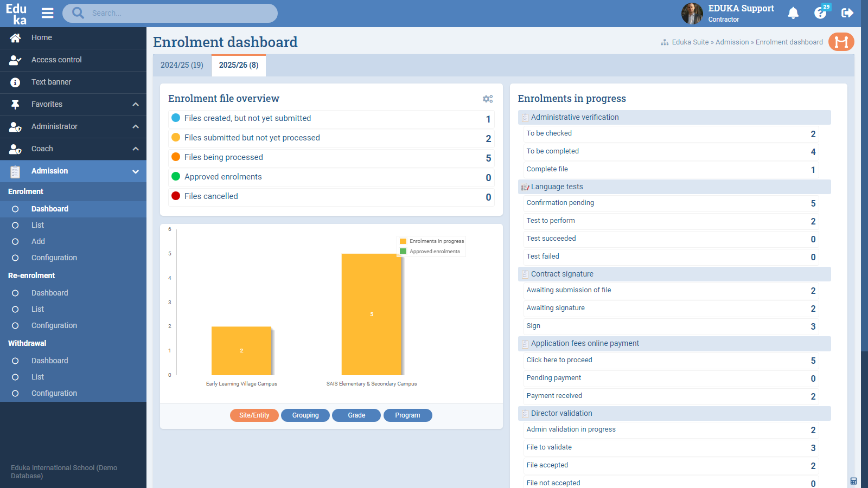The image size is (868, 488).
Task: Open Enrolment file overview settings gear
Action: (488, 99)
